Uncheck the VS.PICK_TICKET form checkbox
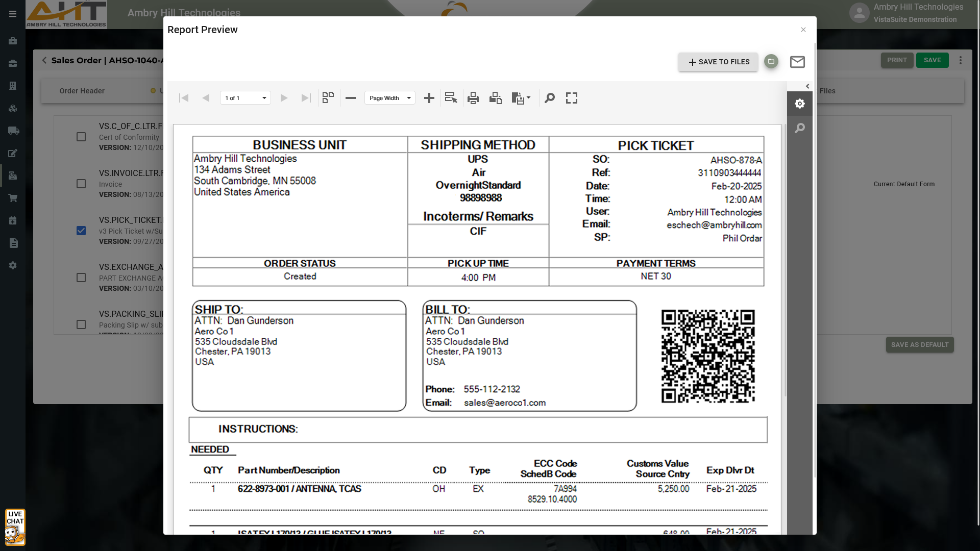980x551 pixels. (x=81, y=231)
